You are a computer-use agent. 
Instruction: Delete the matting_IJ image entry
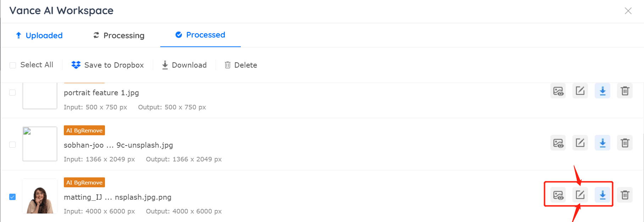point(625,195)
